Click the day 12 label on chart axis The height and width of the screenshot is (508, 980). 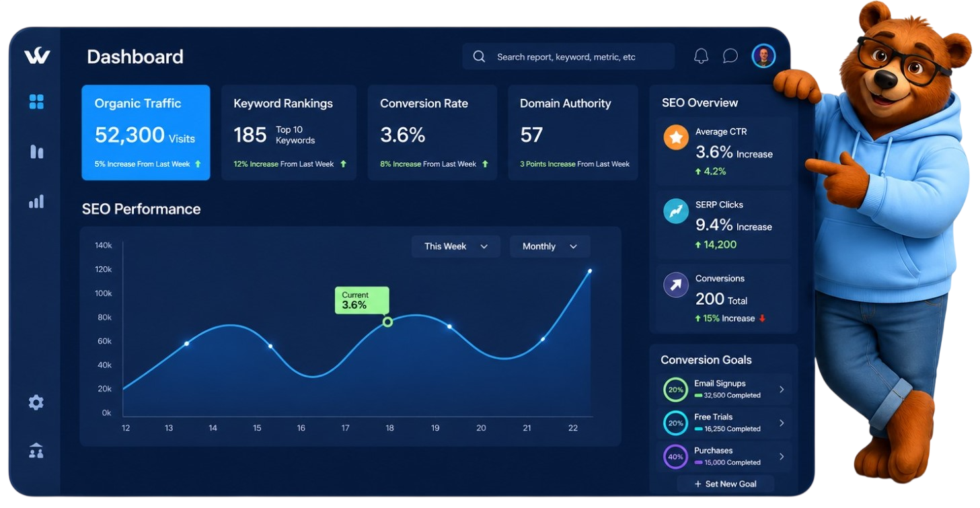click(x=126, y=428)
